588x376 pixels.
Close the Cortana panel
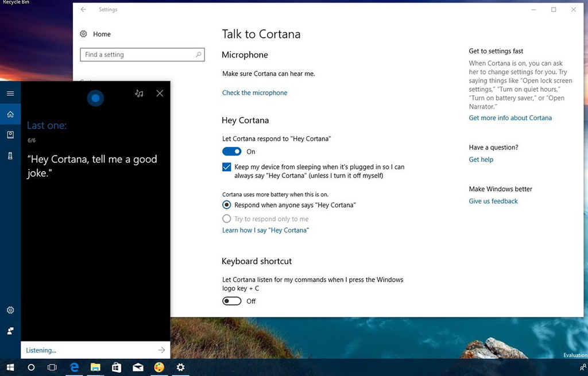(x=160, y=94)
